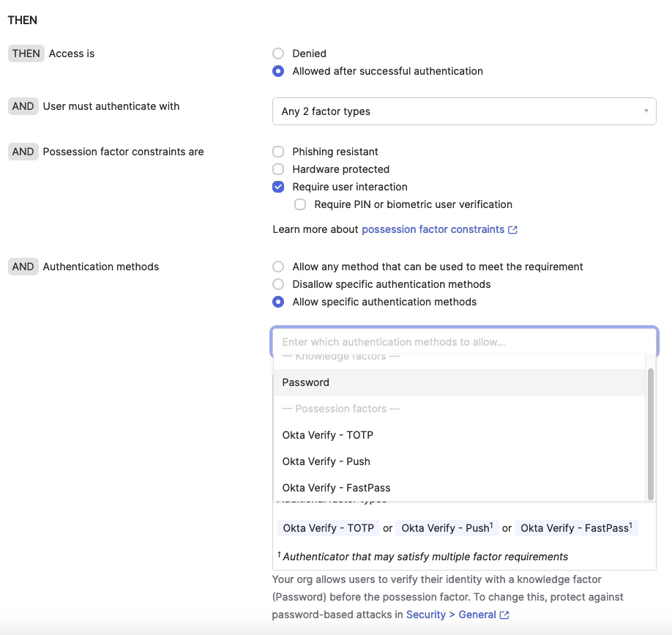Select Allow any method that meets the requirement
Image resolution: width=672 pixels, height=635 pixels.
[x=278, y=267]
